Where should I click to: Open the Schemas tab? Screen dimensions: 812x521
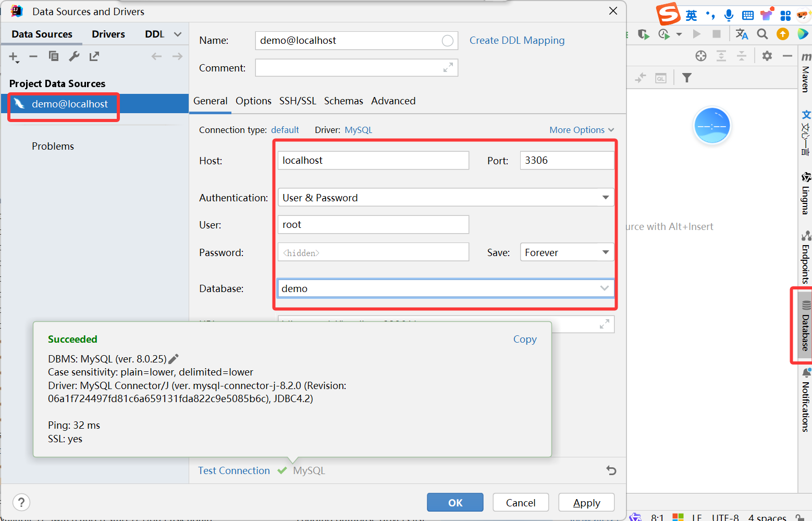click(343, 101)
